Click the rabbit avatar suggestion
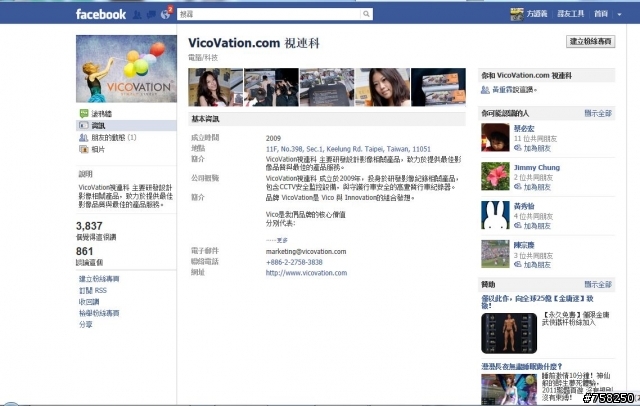The image size is (640, 406). pyautogui.click(x=495, y=215)
